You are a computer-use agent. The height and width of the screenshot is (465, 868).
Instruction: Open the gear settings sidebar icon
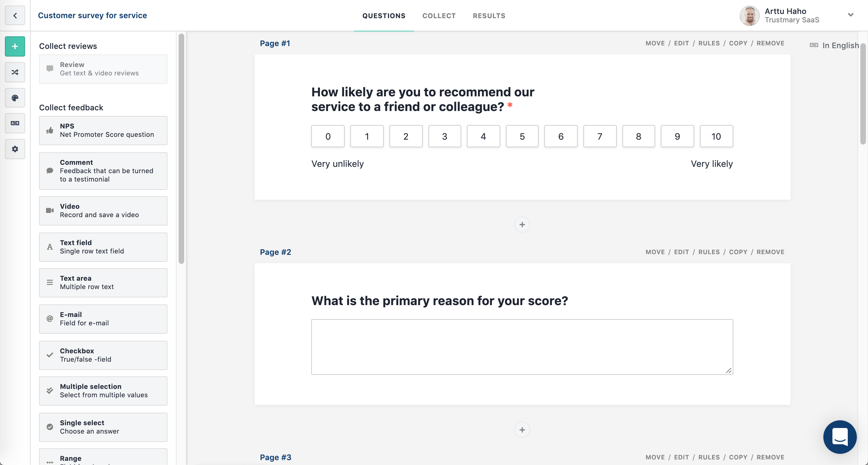(x=15, y=149)
